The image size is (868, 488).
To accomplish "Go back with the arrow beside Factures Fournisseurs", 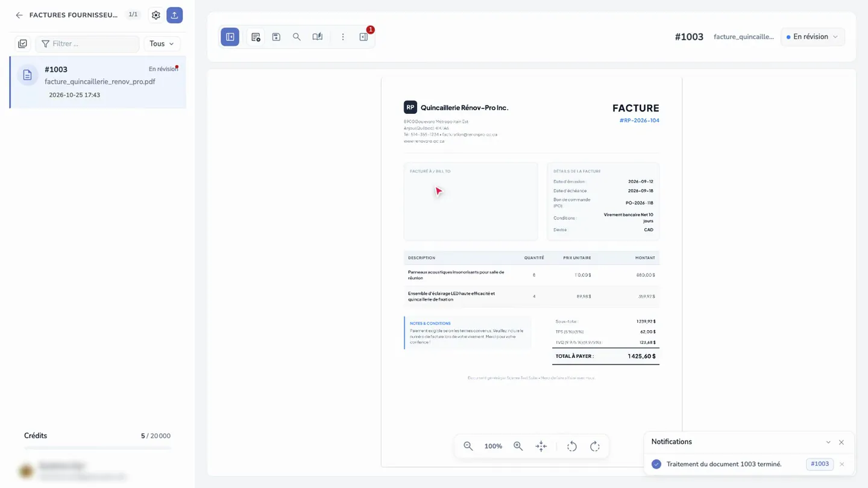I will pos(19,15).
